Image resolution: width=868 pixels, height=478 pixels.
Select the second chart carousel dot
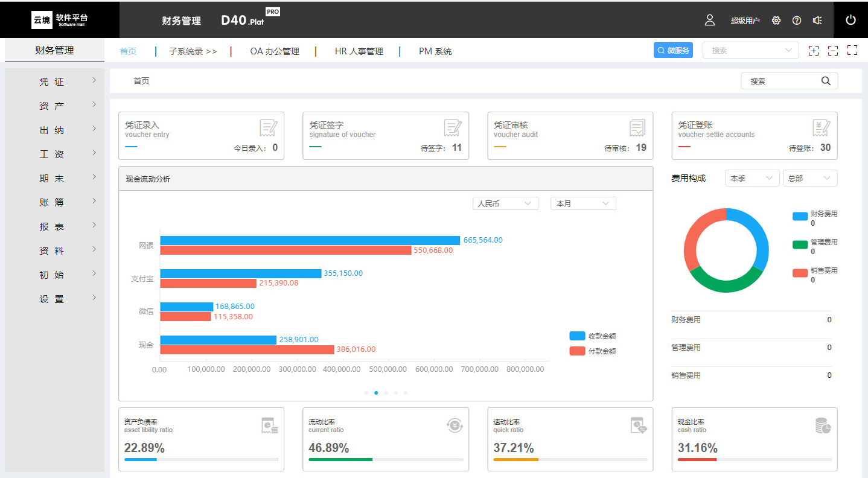[376, 393]
